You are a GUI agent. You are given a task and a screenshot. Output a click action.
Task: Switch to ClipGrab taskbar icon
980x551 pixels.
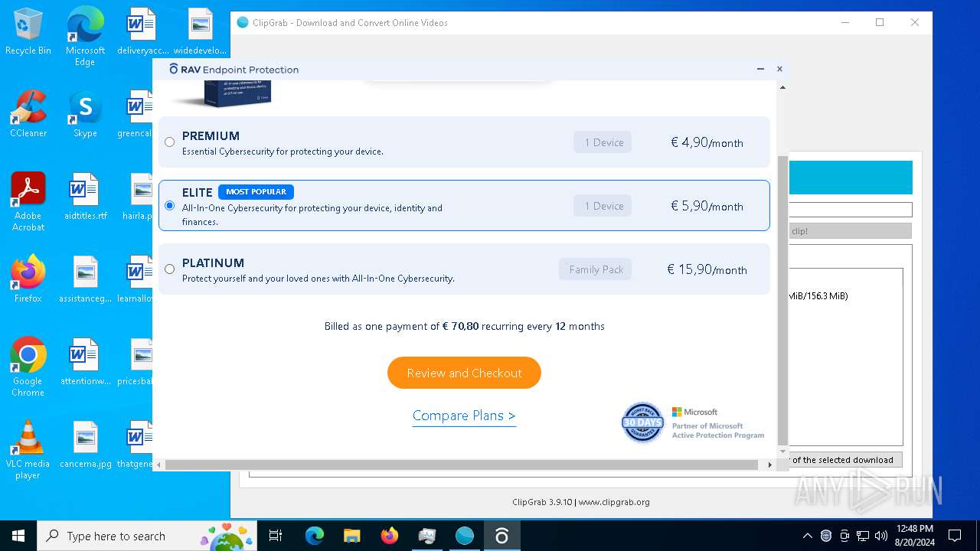(464, 536)
